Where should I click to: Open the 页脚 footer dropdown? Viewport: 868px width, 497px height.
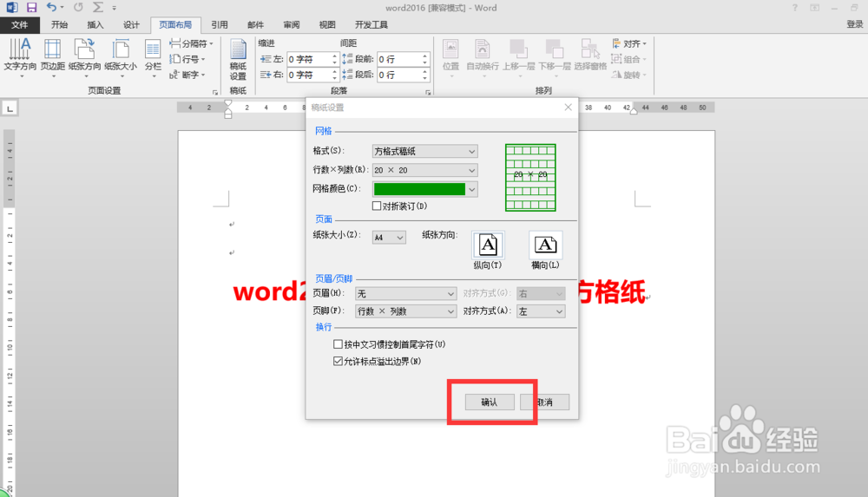[x=405, y=311]
